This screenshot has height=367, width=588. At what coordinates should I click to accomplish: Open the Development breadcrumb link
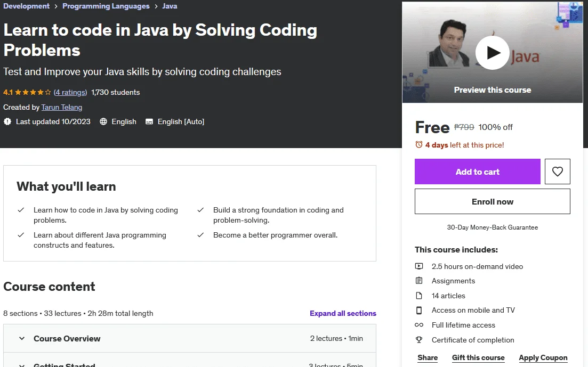(x=26, y=6)
